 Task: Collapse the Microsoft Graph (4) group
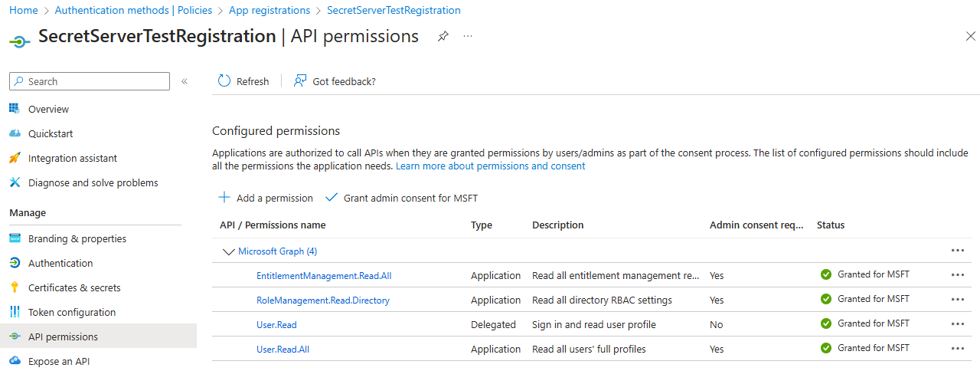227,251
